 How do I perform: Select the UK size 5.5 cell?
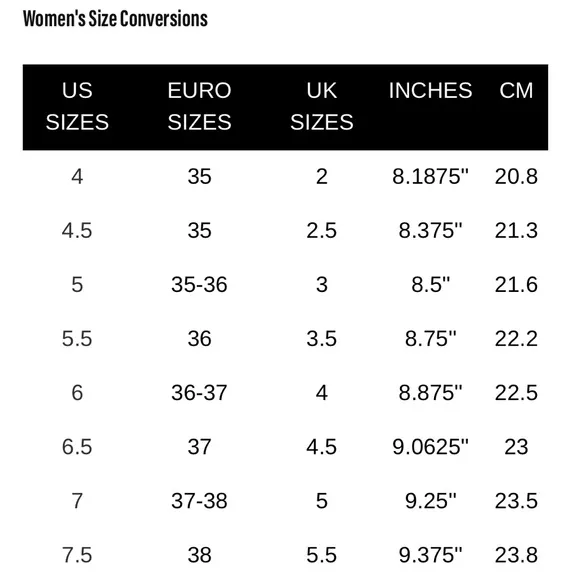point(321,555)
